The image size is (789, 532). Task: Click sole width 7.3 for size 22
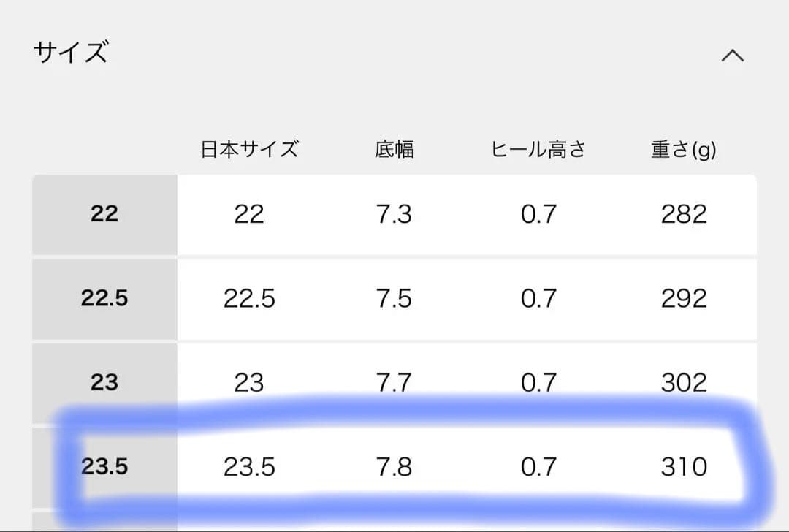tap(394, 214)
